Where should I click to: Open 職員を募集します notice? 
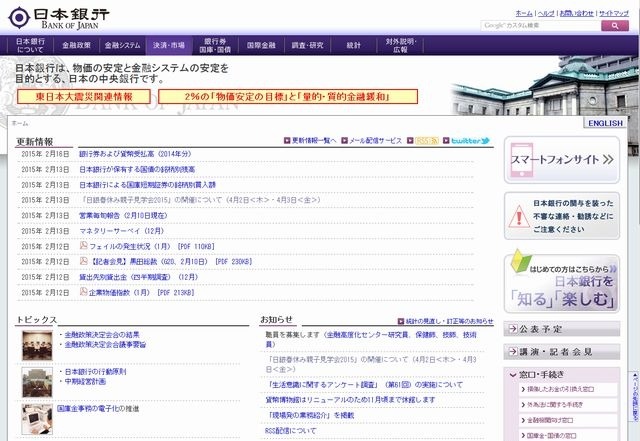point(371,339)
